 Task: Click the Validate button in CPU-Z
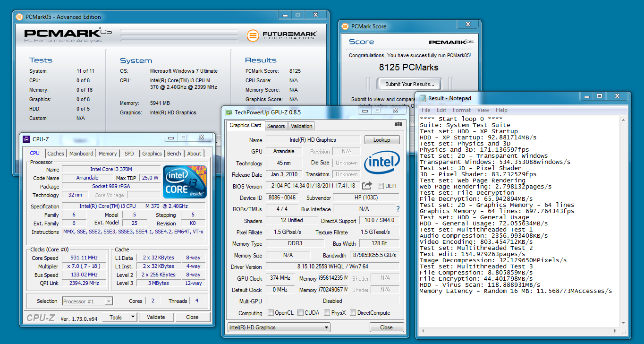pos(156,317)
